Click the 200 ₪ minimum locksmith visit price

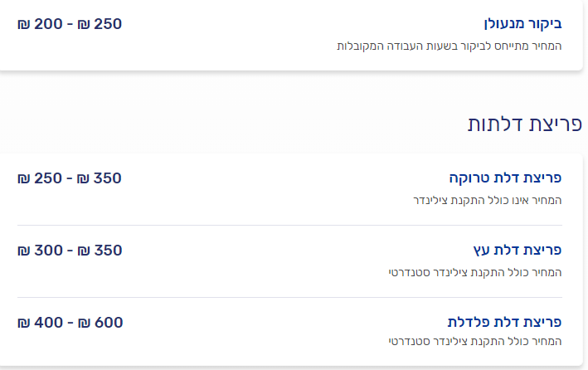[41, 24]
